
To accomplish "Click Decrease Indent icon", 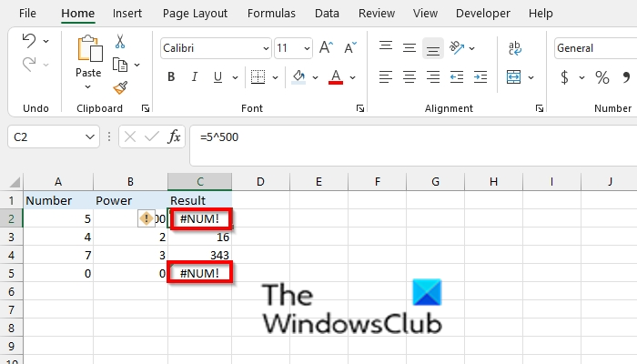I will pyautogui.click(x=457, y=76).
